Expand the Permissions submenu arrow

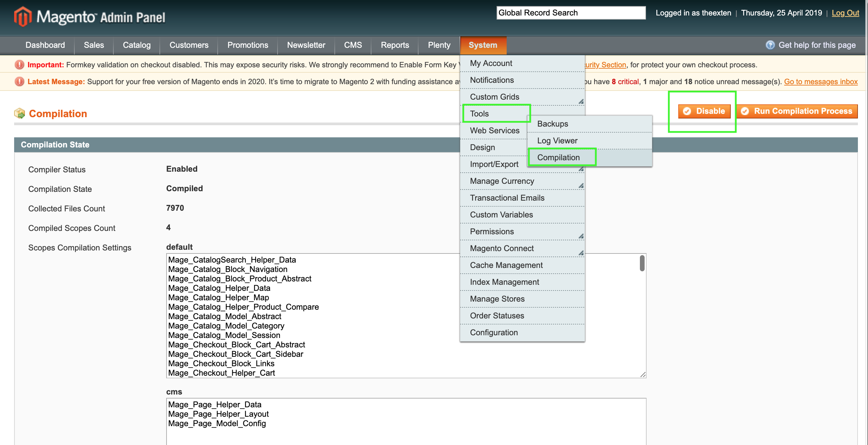point(581,236)
